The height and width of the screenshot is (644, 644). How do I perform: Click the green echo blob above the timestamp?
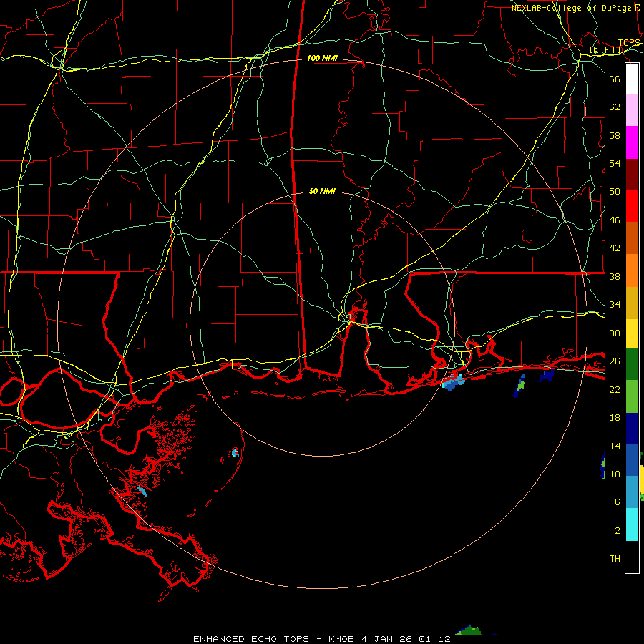(469, 630)
